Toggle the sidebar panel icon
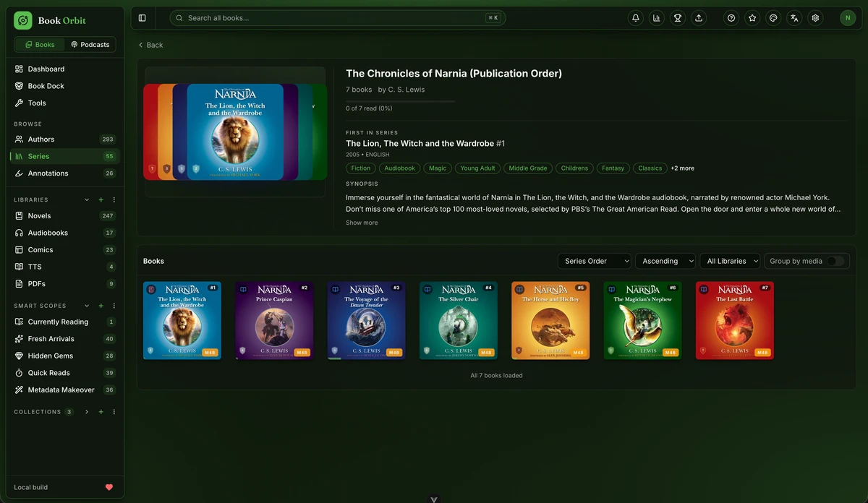This screenshot has height=503, width=868. 142,18
